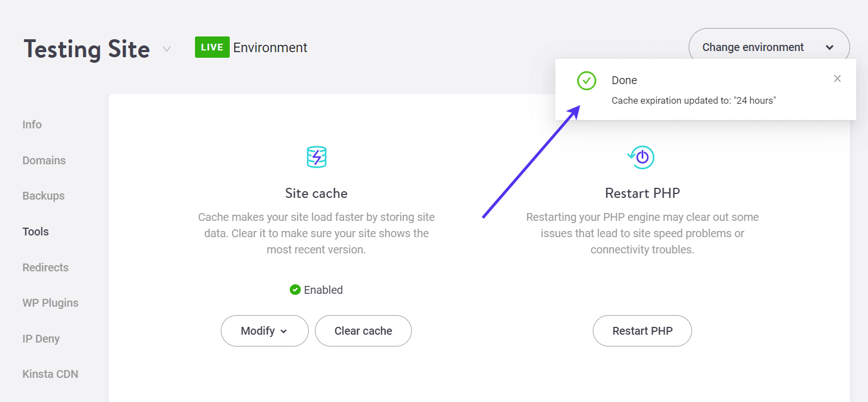Expand the Testing Site selector chevron
The image size is (868, 402).
[x=166, y=49]
